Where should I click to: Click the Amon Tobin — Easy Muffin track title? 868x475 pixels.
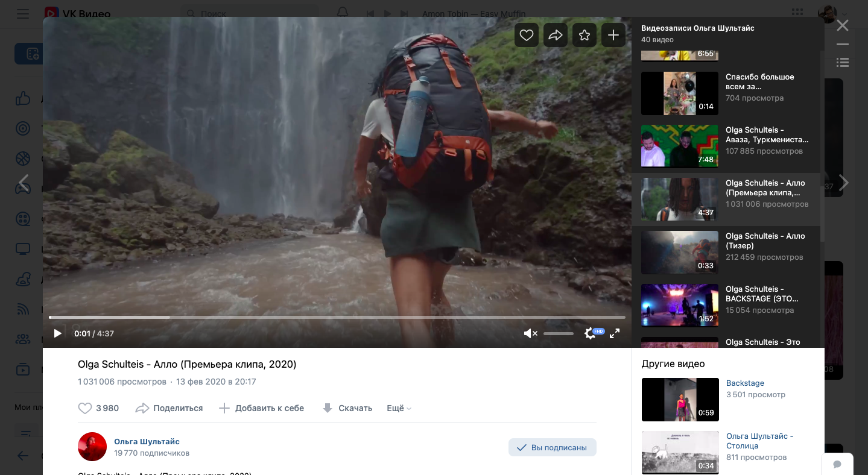474,13
